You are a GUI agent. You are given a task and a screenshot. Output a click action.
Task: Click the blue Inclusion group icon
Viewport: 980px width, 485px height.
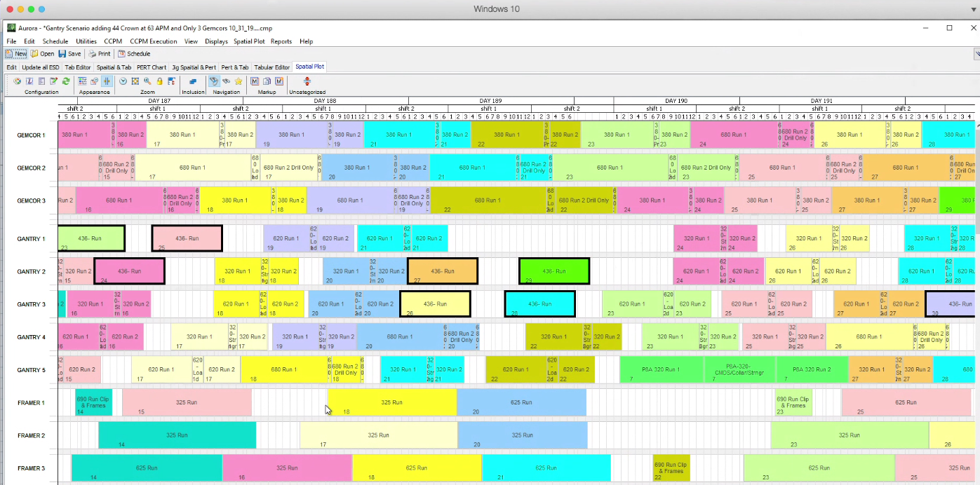pos(193,81)
